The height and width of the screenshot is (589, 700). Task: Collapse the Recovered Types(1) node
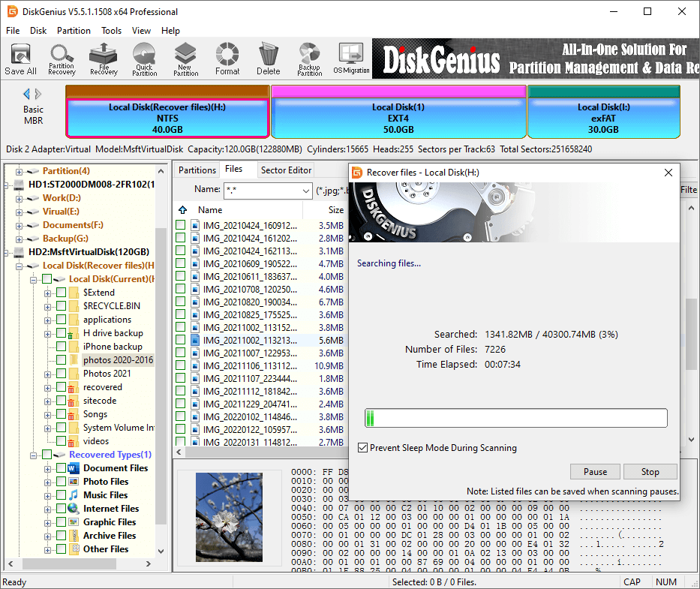[33, 455]
